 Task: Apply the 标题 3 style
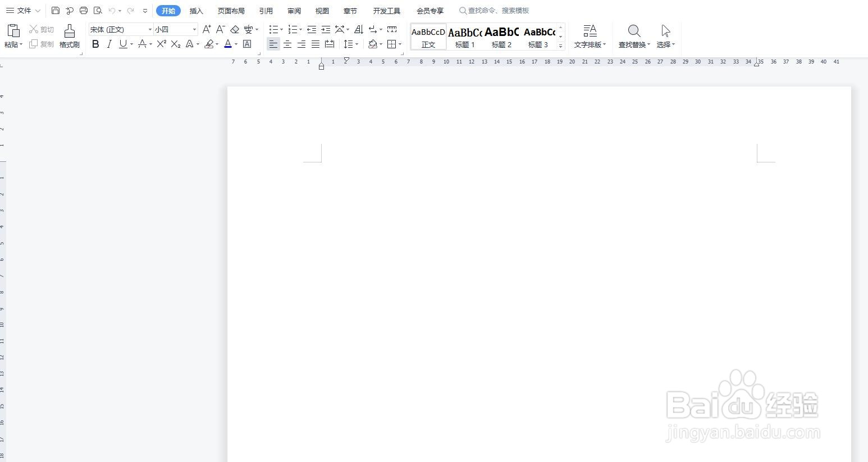coord(538,37)
